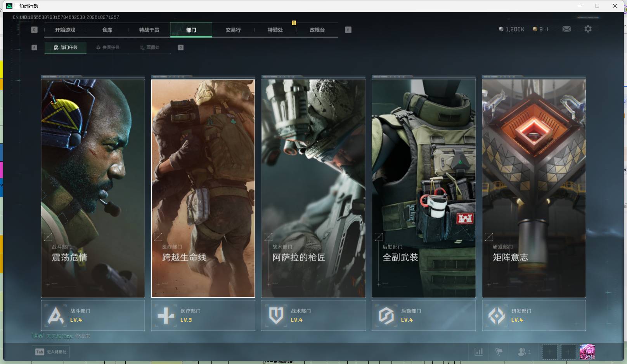627x364 pixels.
Task: Click the plus icon beside the 9 currency
Action: (x=547, y=29)
